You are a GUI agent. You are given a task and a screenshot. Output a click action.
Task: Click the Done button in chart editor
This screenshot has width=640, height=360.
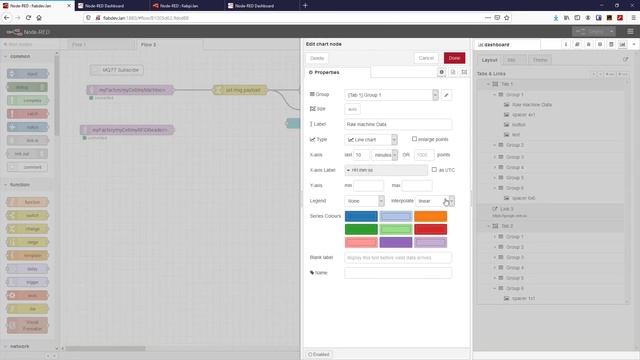[454, 58]
